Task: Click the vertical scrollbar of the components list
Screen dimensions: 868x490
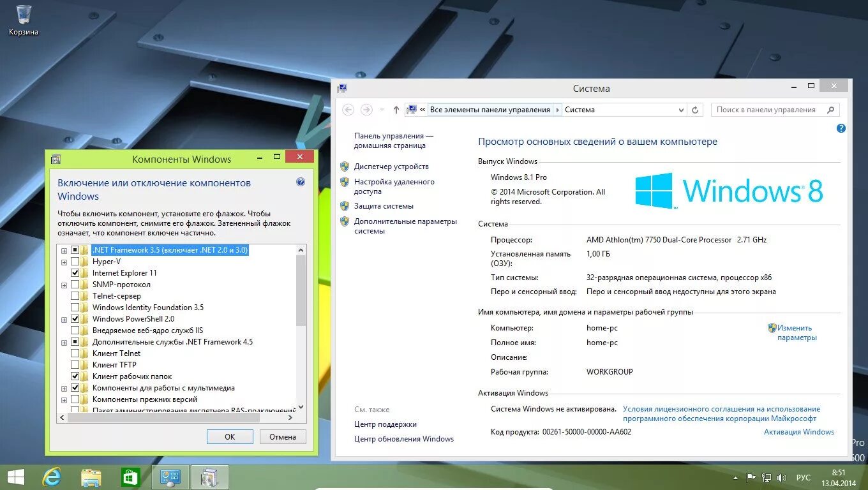Action: coord(301,329)
